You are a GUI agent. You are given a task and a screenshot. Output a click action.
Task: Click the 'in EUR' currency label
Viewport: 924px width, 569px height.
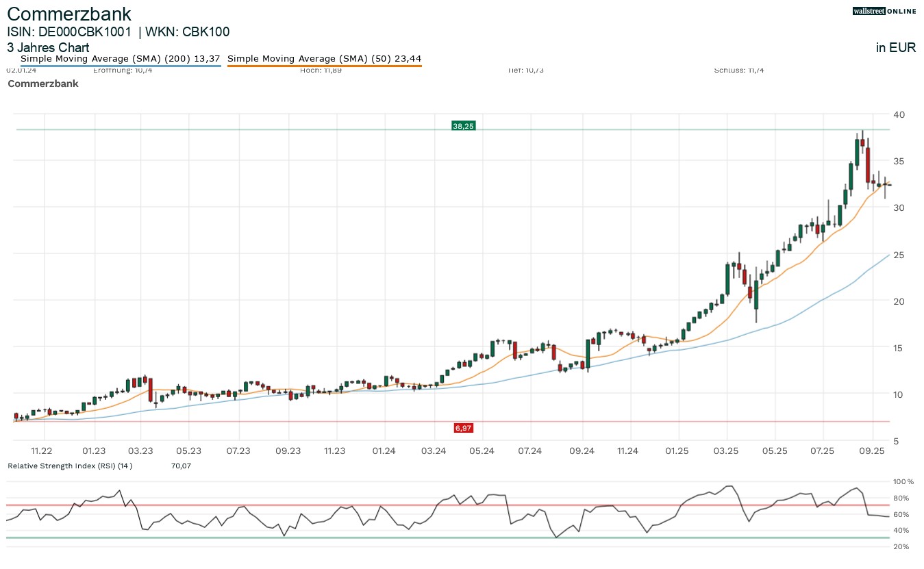[x=896, y=48]
